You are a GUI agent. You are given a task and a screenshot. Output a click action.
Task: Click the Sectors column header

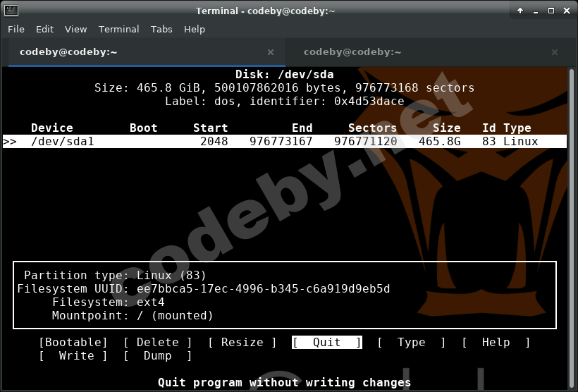coord(373,128)
